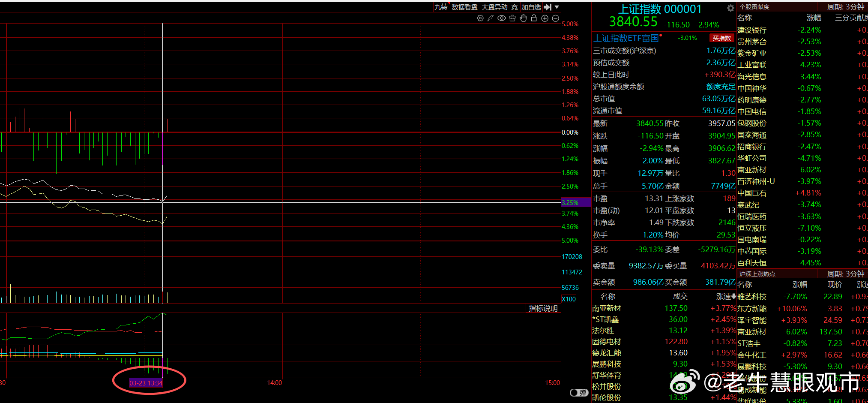Select 百济神州-U in contribution list
The width and height of the screenshot is (868, 403).
tap(756, 181)
